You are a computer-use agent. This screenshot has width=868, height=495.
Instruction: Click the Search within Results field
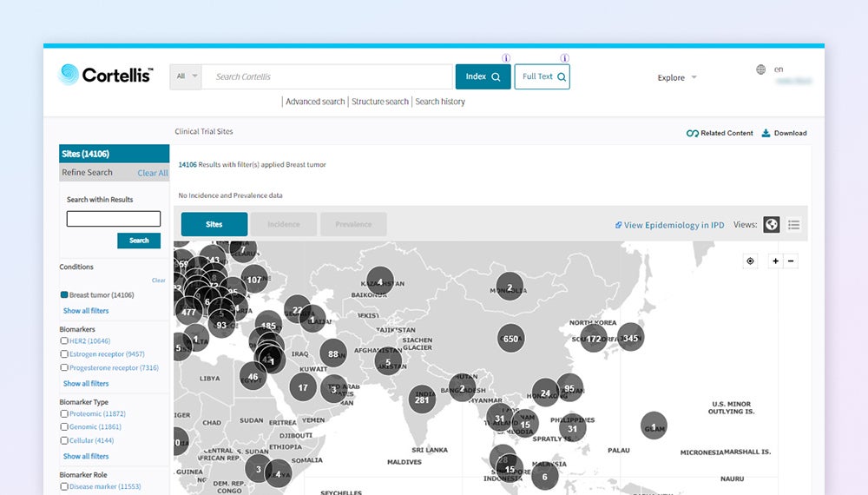114,219
